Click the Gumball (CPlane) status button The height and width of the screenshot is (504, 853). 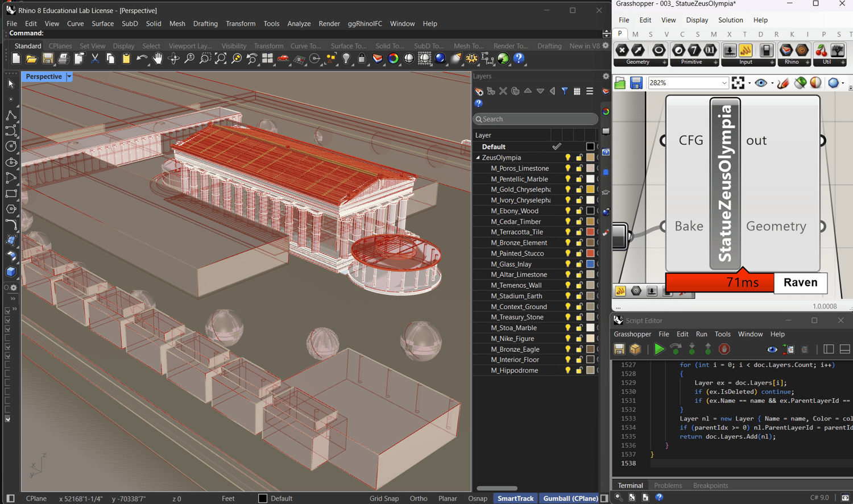(570, 498)
